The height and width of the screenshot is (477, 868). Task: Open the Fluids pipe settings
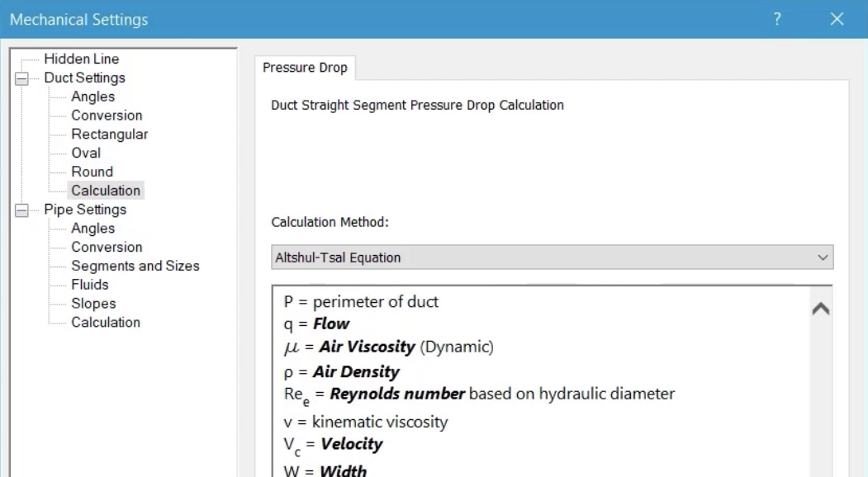90,285
